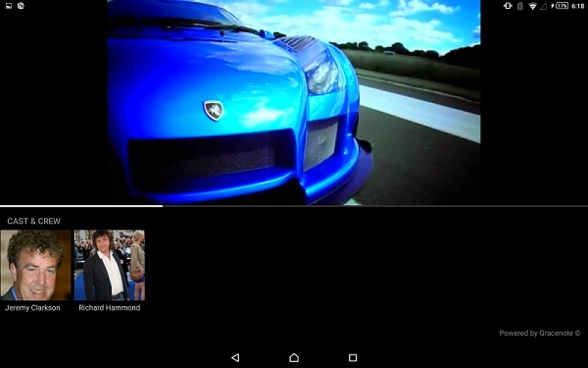This screenshot has height=368, width=588.
Task: Open Richard Hammond's photo thumbnail
Action: [x=110, y=265]
